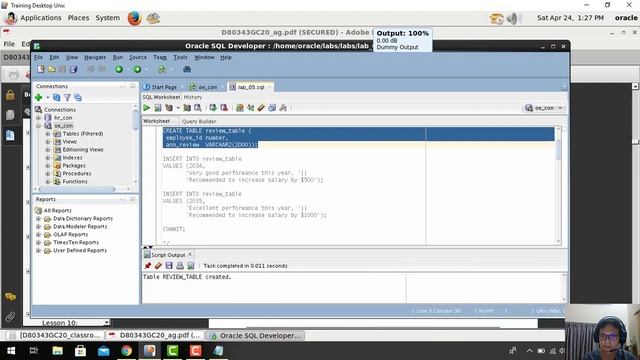Click the Table REVIEW_TABLE created output text
Viewport: 640px width, 360px height.
(187, 277)
